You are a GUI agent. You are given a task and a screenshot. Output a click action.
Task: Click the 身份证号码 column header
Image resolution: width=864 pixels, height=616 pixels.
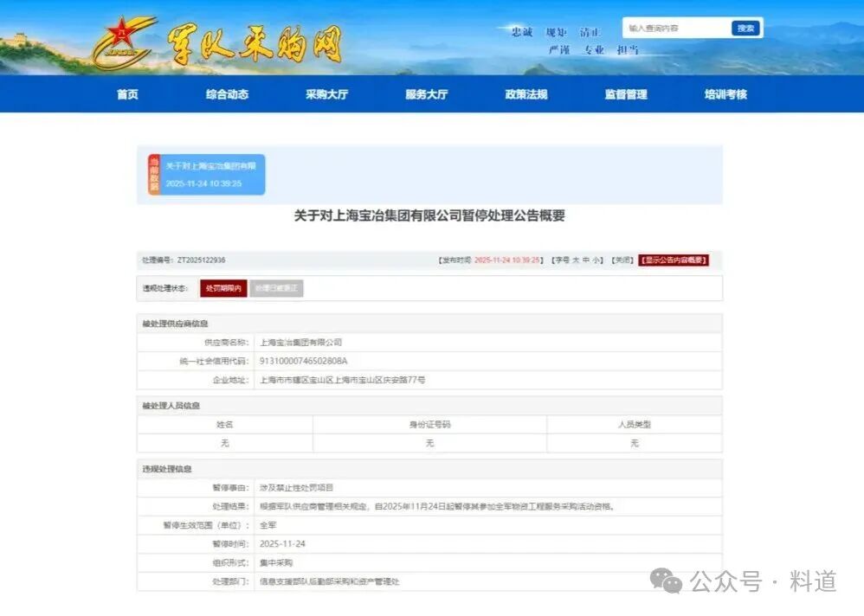(x=429, y=425)
